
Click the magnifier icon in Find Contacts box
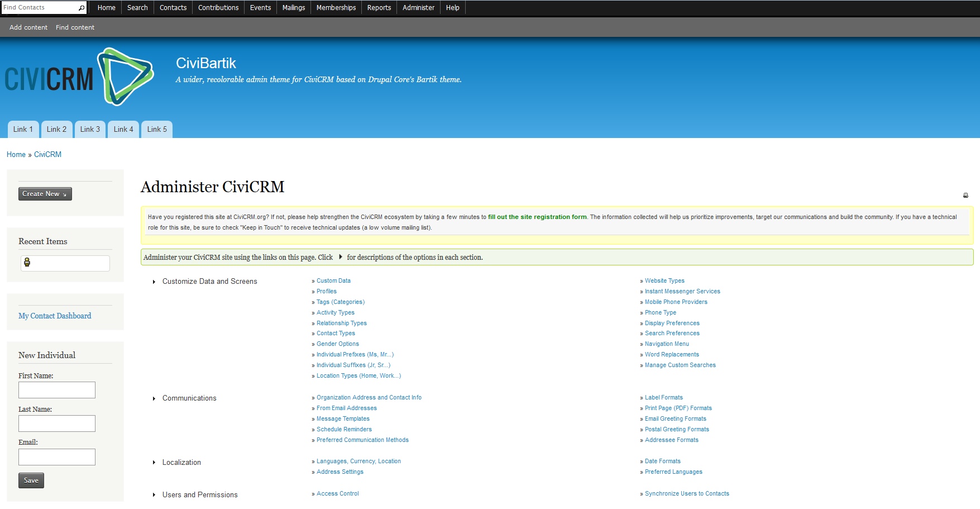tap(82, 8)
